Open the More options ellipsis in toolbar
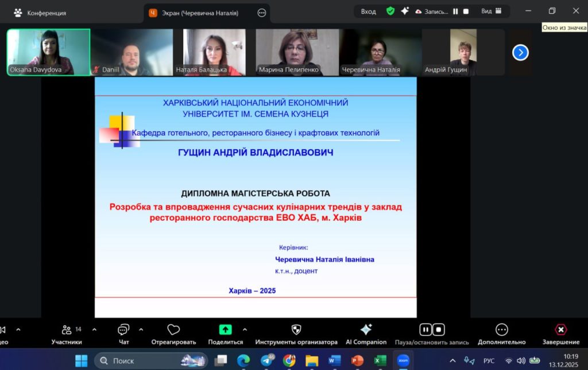This screenshot has width=588, height=370. [x=501, y=330]
